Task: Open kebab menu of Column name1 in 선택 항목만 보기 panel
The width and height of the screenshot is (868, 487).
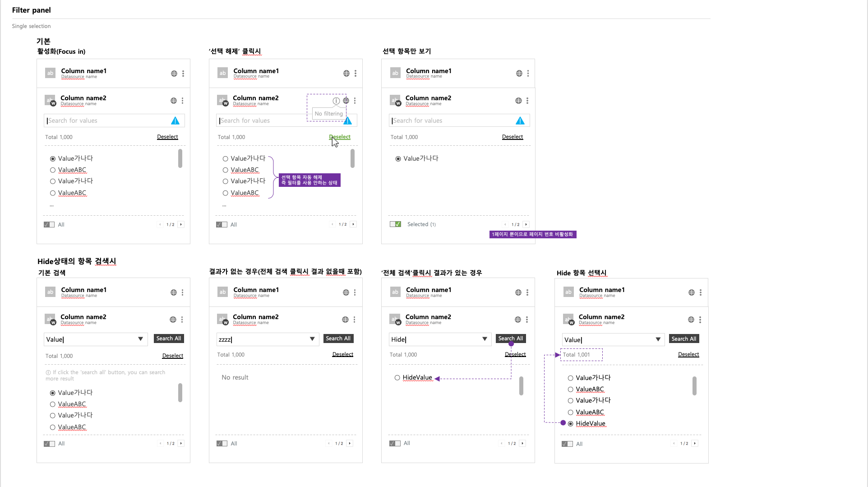Action: pos(528,73)
